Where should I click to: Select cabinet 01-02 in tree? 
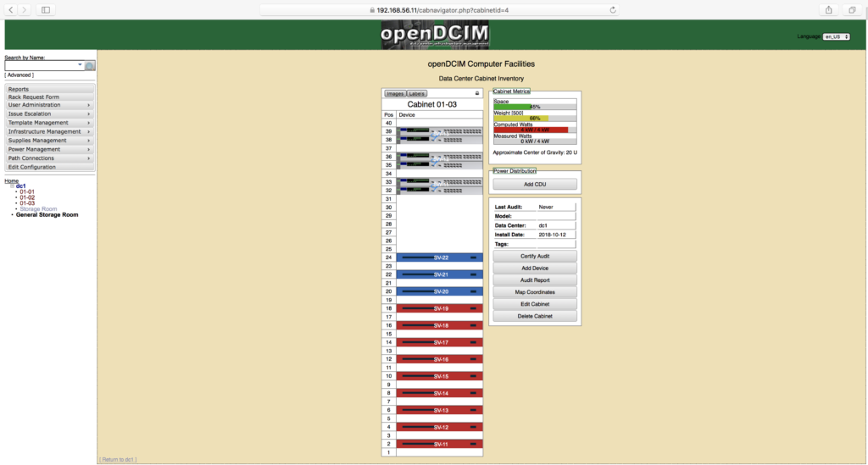click(27, 197)
